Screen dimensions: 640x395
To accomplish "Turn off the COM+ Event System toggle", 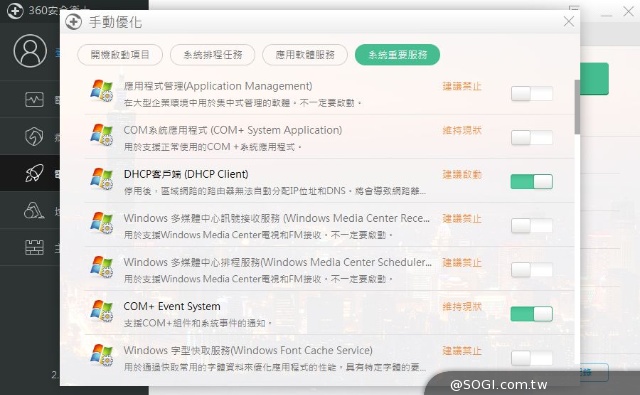I will coord(531,314).
